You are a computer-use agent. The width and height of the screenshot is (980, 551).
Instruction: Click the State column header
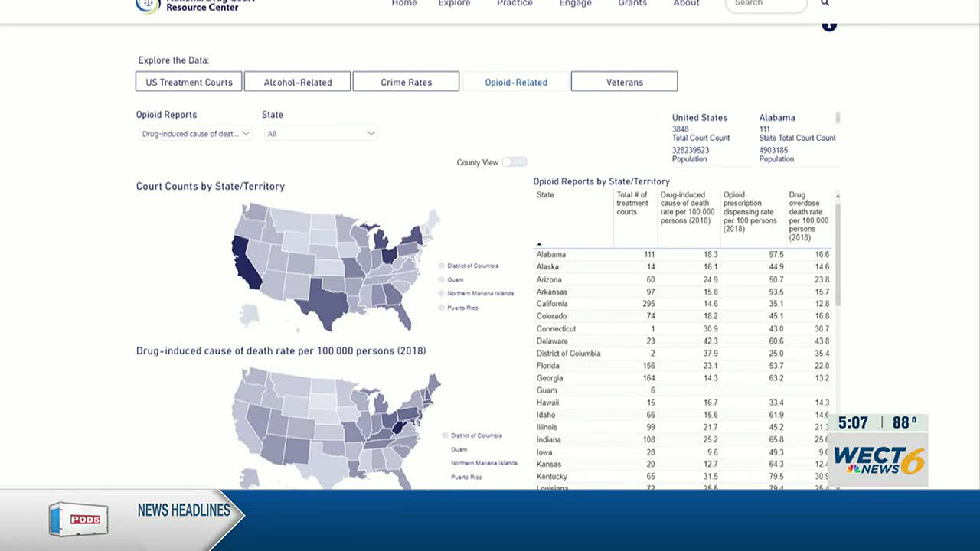tap(545, 195)
